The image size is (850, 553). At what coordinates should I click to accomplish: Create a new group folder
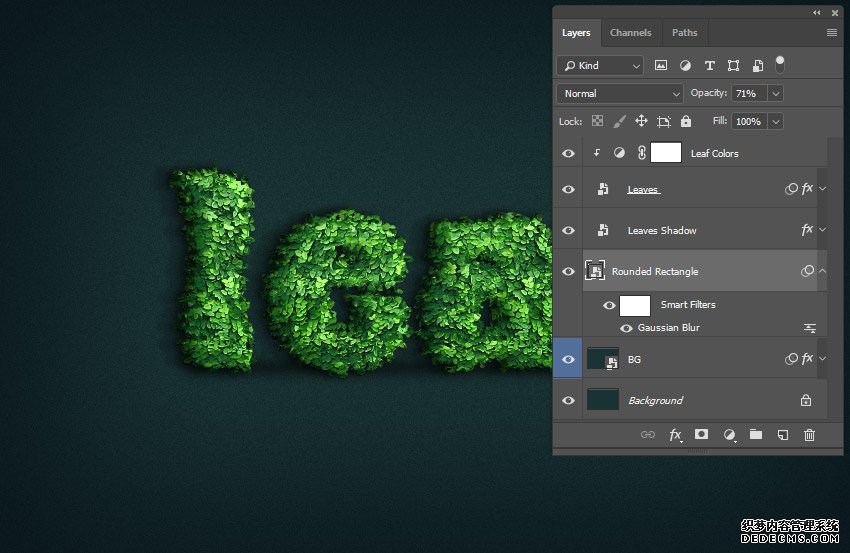(756, 434)
